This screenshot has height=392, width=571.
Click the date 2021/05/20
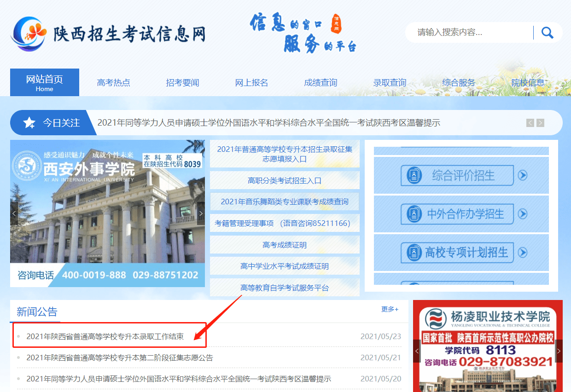click(x=381, y=379)
